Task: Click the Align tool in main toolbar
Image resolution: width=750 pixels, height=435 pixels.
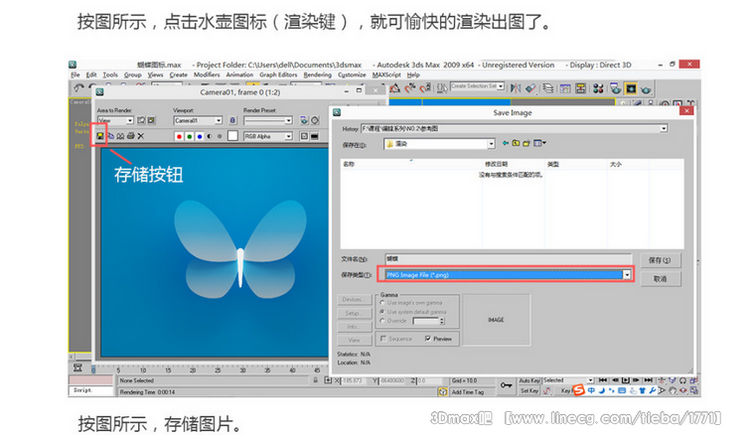Action: (x=531, y=88)
